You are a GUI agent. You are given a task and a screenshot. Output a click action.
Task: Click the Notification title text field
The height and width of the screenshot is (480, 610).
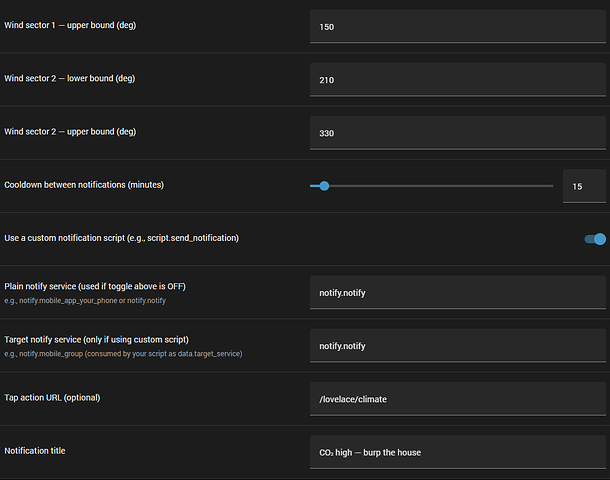[457, 452]
